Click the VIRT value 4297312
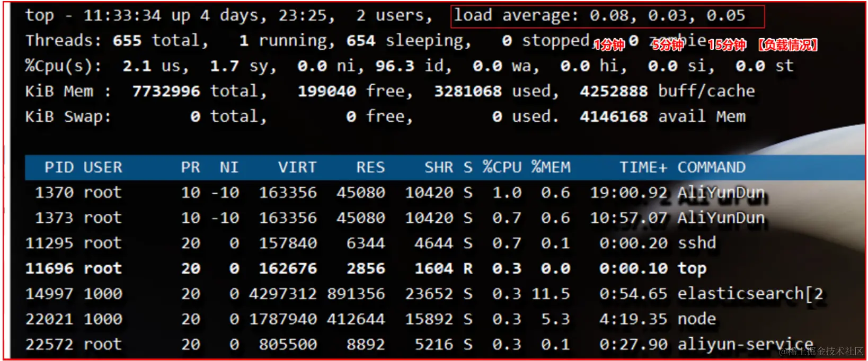This screenshot has width=868, height=361. pyautogui.click(x=283, y=294)
